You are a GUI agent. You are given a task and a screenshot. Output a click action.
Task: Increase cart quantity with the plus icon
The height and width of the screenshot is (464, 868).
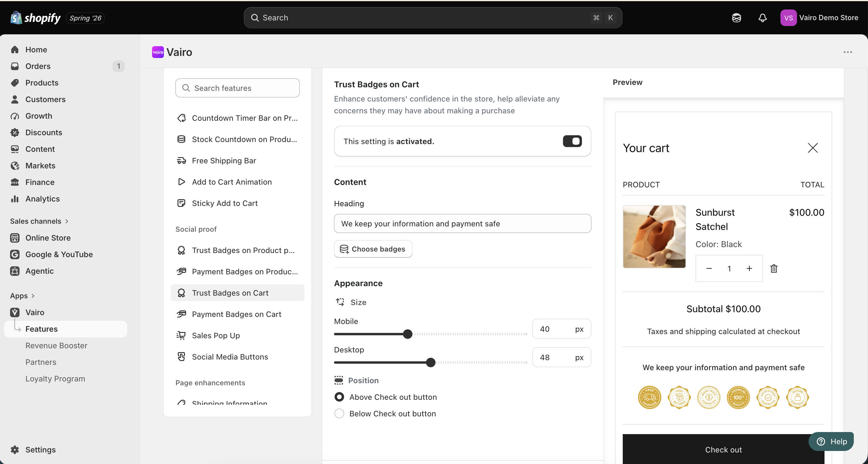[749, 268]
